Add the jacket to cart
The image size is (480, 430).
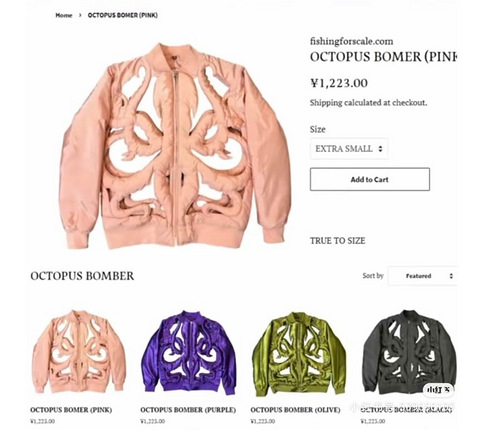click(370, 179)
